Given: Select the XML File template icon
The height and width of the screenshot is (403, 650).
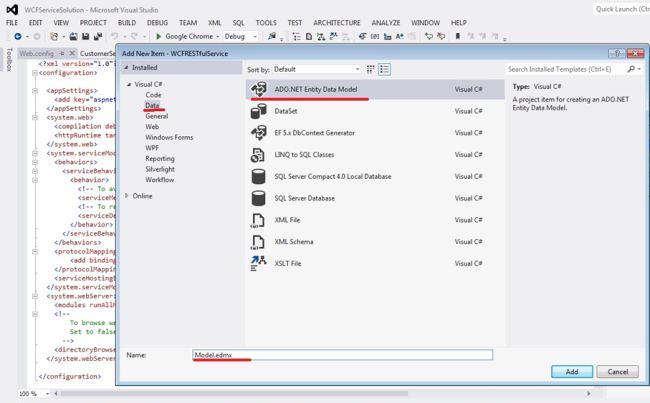Looking at the screenshot, I should click(x=258, y=220).
